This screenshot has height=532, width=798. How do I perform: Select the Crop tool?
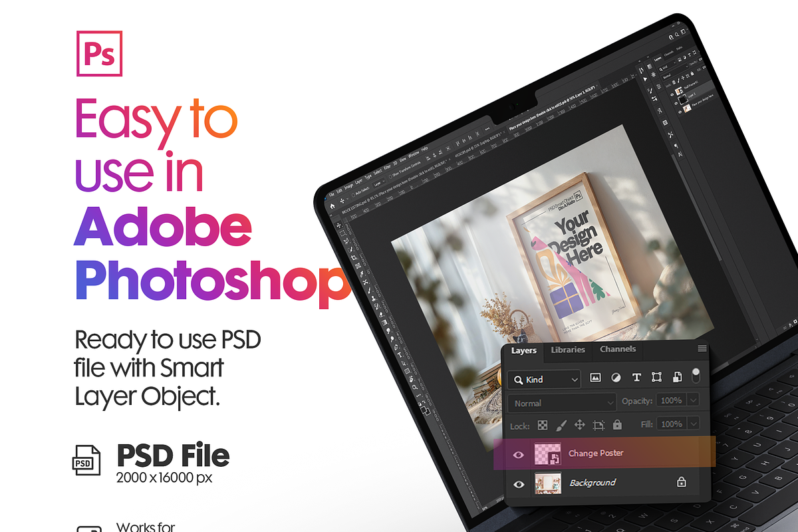point(354,257)
